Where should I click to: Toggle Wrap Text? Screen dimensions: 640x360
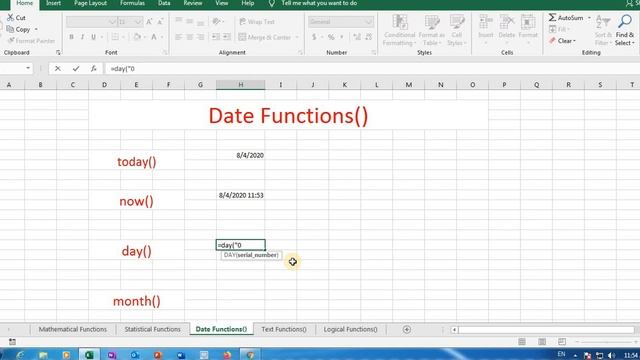(x=257, y=22)
